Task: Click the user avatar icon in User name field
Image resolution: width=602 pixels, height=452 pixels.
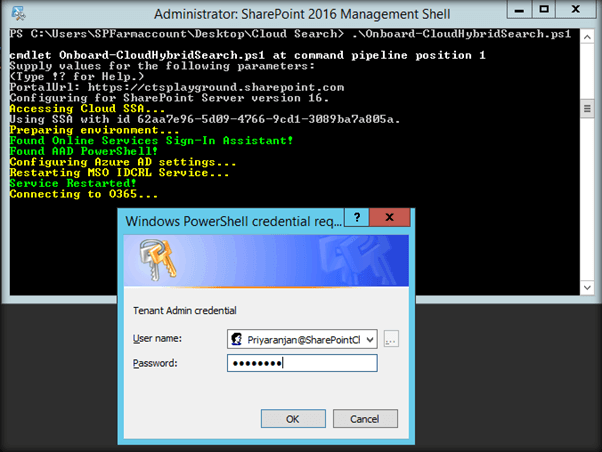Action: point(236,339)
